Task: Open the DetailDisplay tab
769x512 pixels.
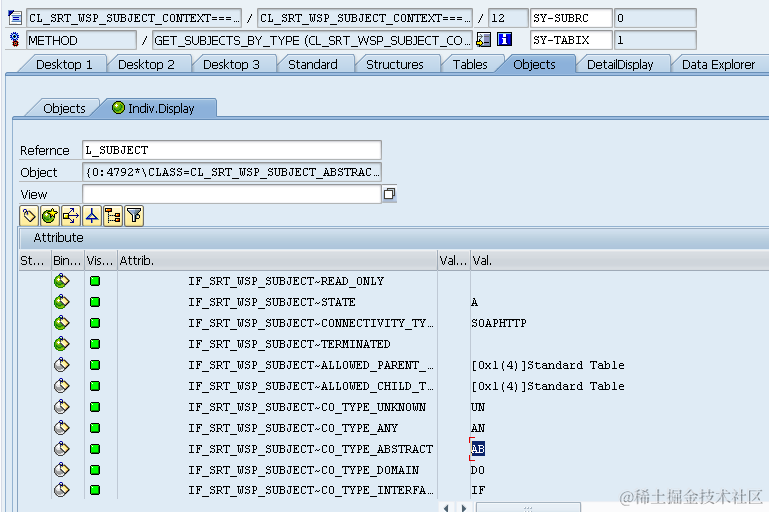Action: click(620, 64)
